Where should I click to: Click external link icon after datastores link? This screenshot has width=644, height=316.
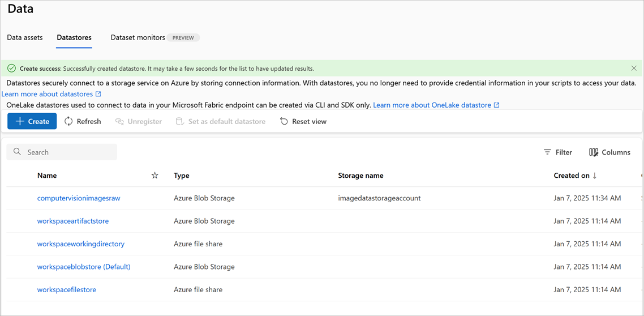click(x=98, y=94)
